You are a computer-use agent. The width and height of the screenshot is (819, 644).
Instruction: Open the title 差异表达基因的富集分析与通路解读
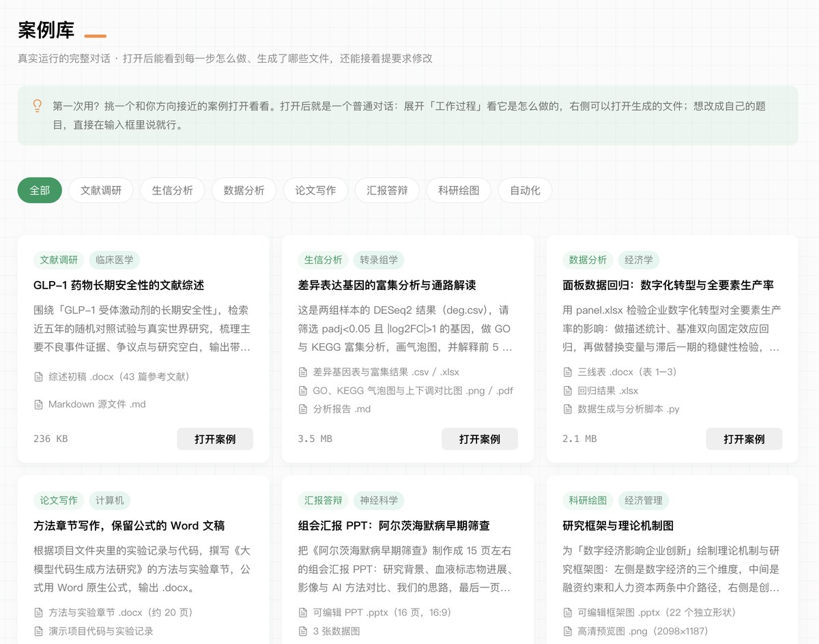click(x=387, y=285)
